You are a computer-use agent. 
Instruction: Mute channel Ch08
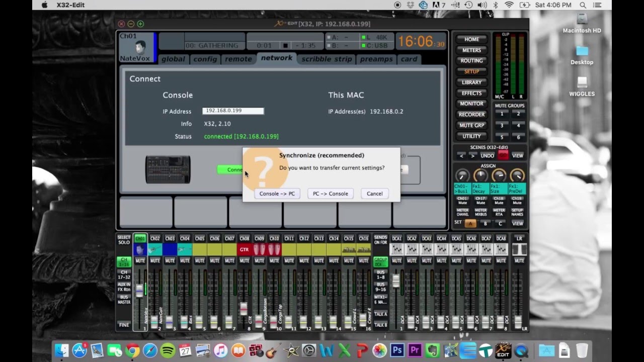(x=245, y=261)
